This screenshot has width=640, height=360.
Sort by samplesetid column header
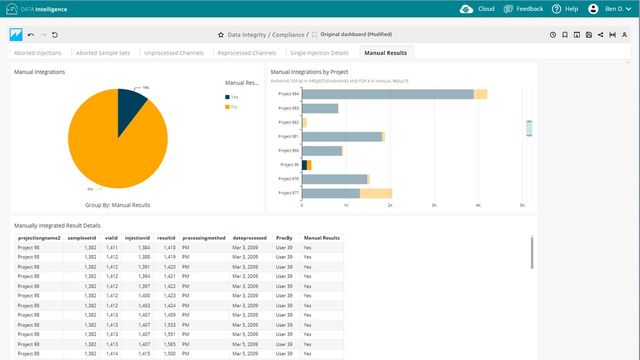coord(82,238)
